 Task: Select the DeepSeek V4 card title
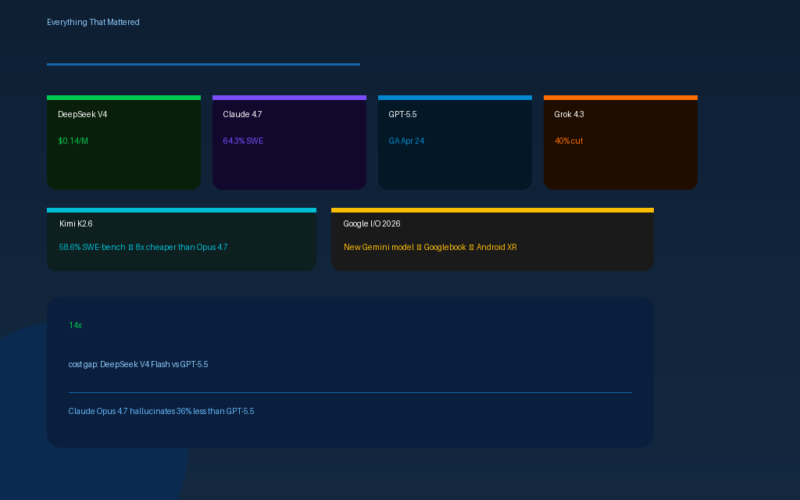82,114
